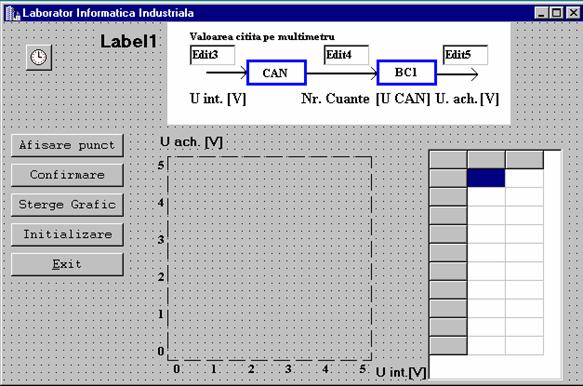
Task: Click inside the dashed chart plotting area
Action: tap(270, 258)
